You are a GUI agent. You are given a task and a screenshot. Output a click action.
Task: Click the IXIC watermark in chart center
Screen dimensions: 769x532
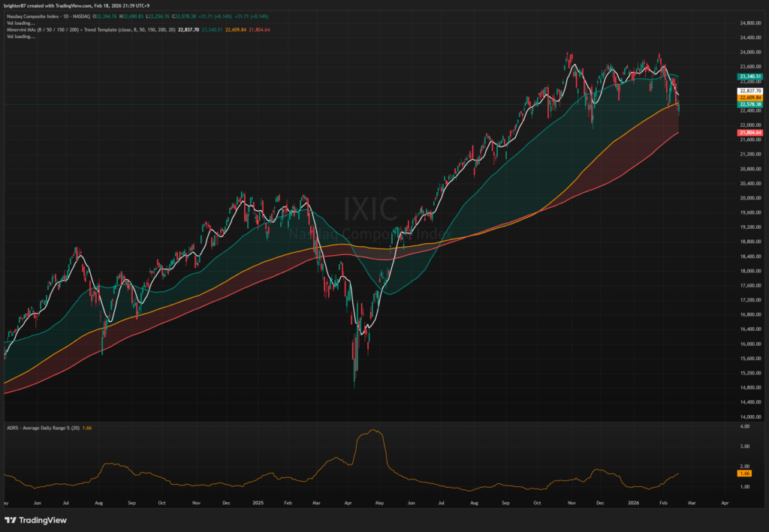(x=370, y=208)
